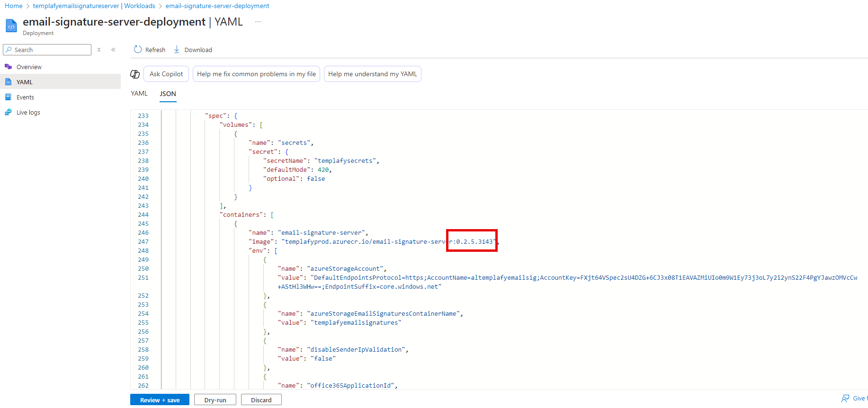Click the "templafysecrets" value
868x408 pixels.
(x=345, y=160)
